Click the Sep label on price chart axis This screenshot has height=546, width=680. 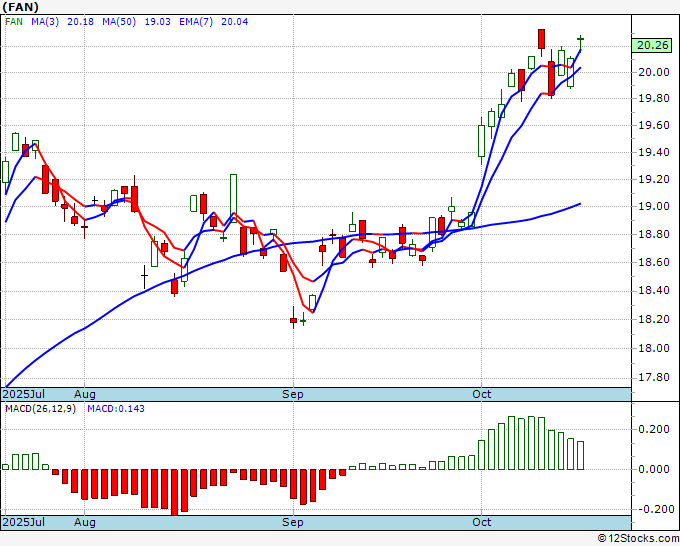coord(293,394)
